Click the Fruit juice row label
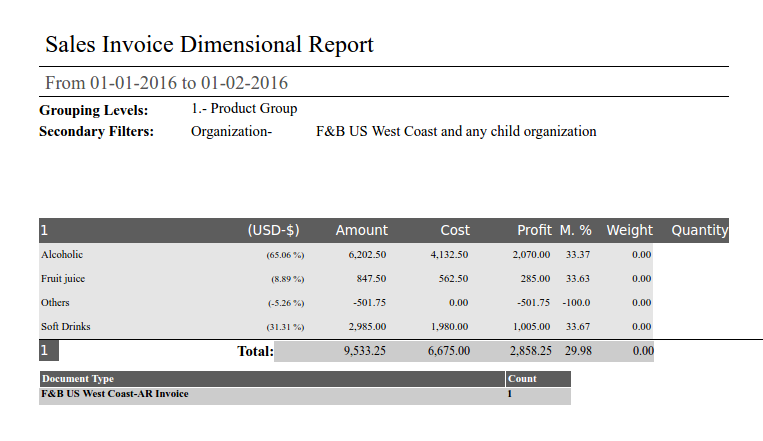763x441 pixels. coord(63,279)
